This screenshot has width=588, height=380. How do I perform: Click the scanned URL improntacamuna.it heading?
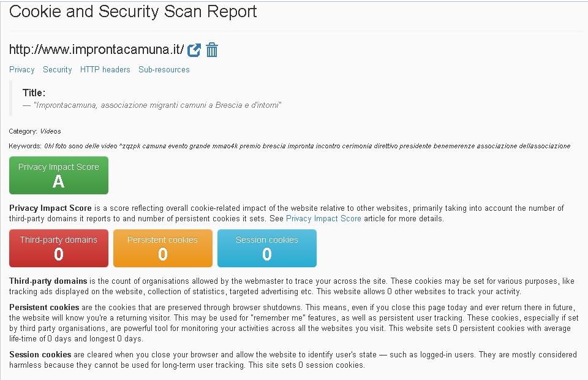coord(96,50)
